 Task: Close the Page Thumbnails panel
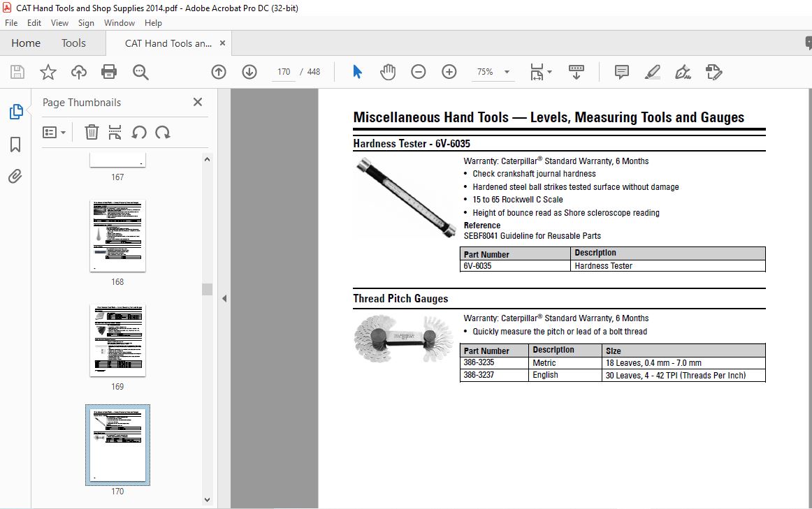click(197, 102)
